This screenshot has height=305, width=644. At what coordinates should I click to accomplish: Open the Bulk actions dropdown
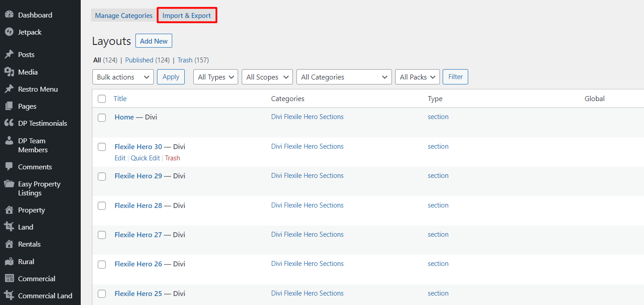(x=122, y=76)
